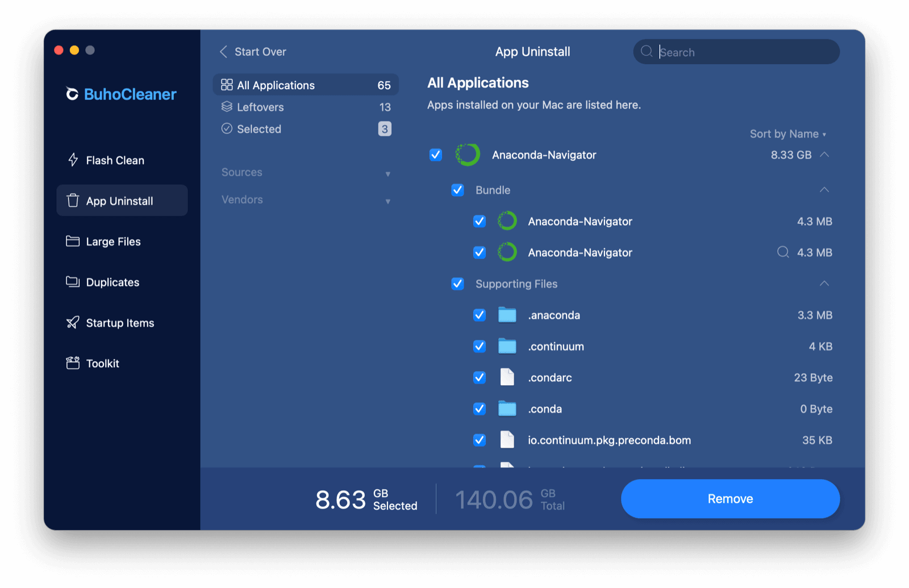Uncheck the .conda folder checkbox

coord(479,408)
